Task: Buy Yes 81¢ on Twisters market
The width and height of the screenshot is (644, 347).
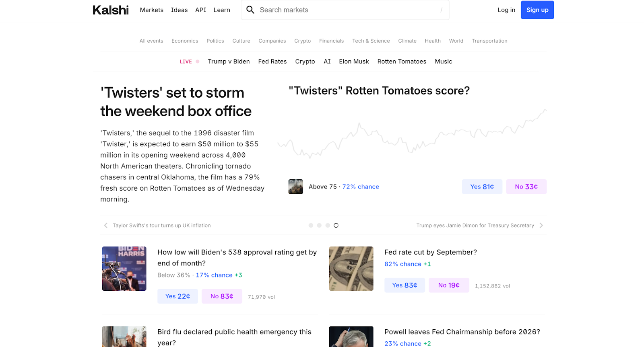Action: tap(482, 187)
